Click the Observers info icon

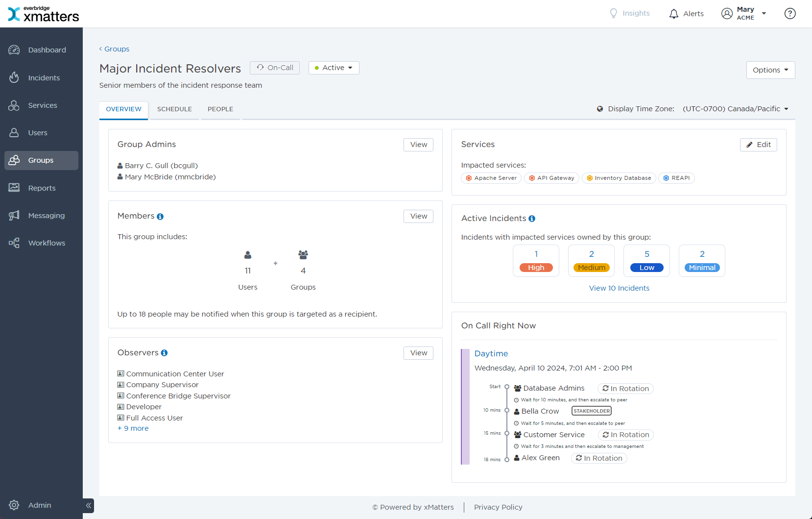pyautogui.click(x=164, y=353)
